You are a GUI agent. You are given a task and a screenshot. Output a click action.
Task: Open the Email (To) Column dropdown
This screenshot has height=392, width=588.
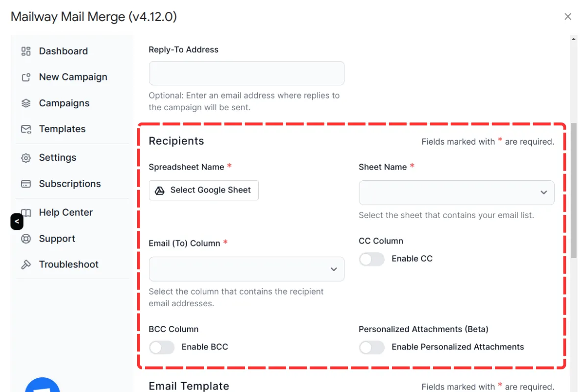(246, 269)
